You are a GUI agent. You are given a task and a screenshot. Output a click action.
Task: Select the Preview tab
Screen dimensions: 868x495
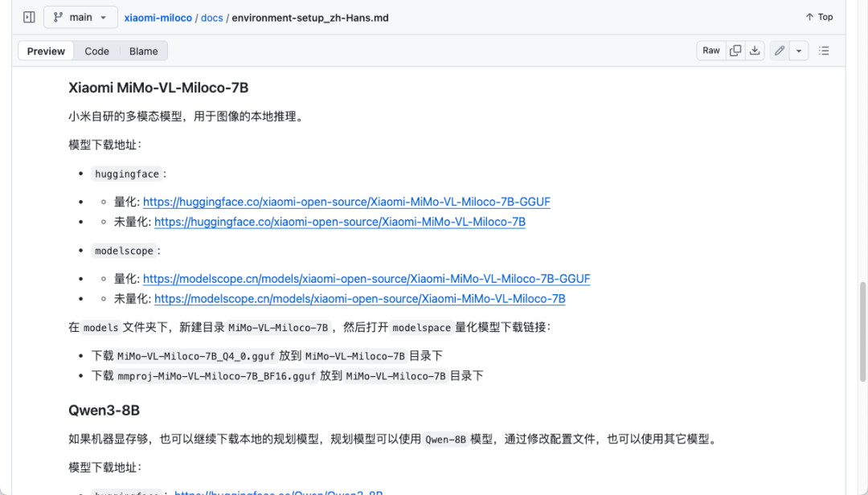click(x=45, y=50)
